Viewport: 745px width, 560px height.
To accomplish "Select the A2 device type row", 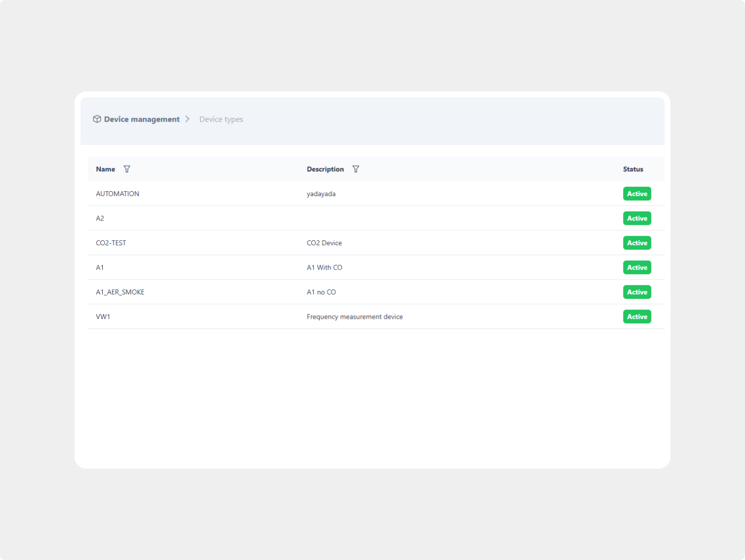I will click(x=100, y=218).
